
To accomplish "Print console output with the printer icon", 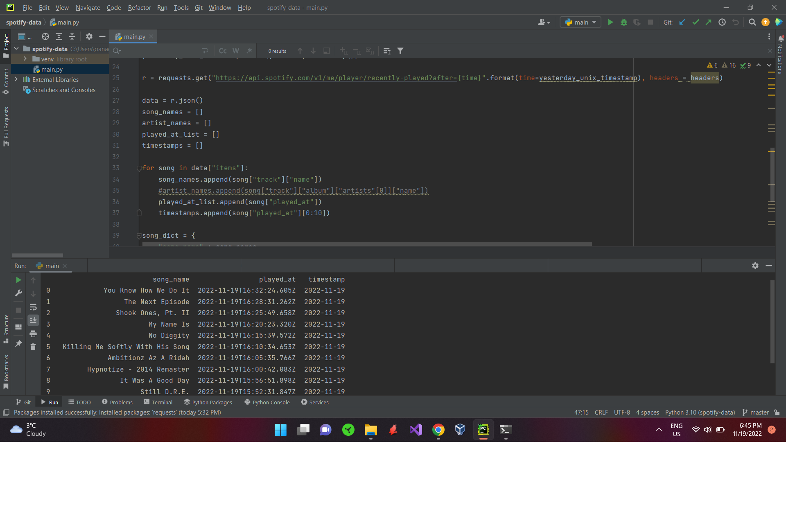I will [33, 334].
